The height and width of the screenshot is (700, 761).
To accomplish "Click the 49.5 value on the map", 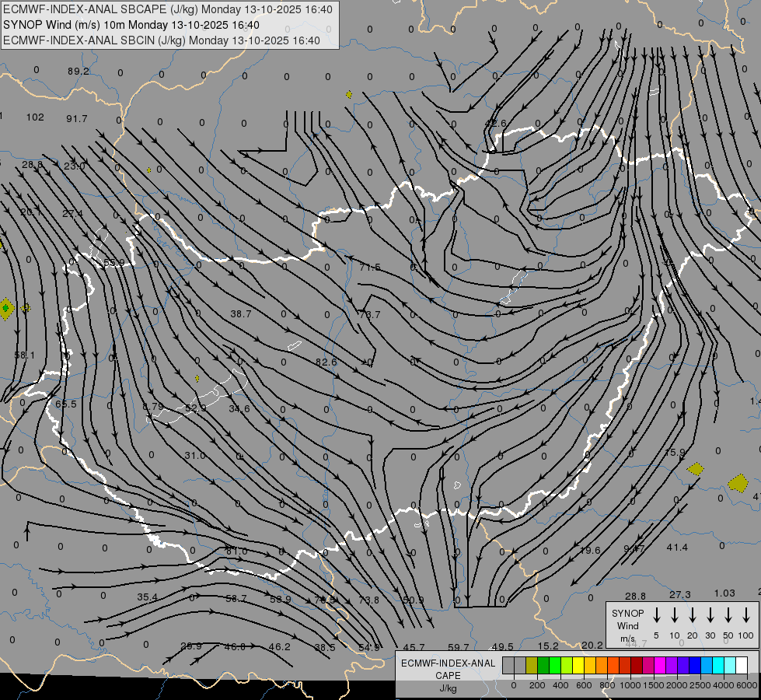I will click(x=502, y=646).
